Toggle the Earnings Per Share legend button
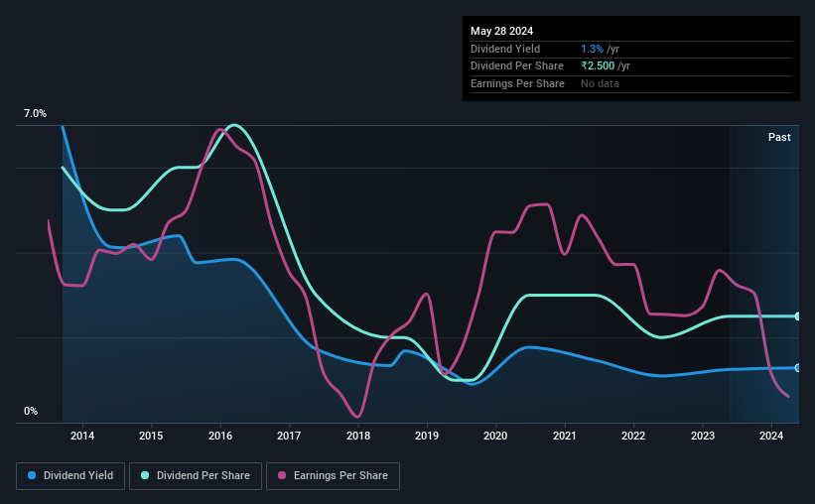This screenshot has height=504, width=815. point(333,476)
